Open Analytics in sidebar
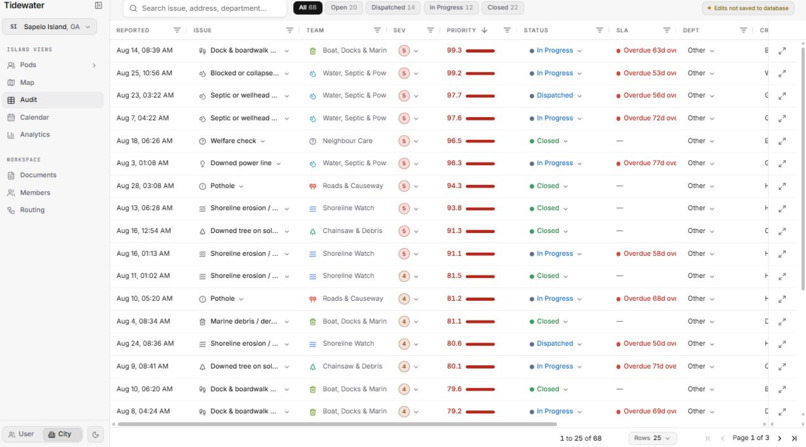Viewport: 806px width, 447px height. [x=34, y=135]
